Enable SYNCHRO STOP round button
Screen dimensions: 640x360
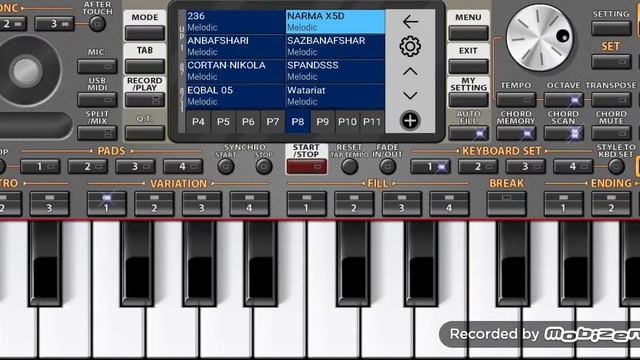click(x=264, y=167)
